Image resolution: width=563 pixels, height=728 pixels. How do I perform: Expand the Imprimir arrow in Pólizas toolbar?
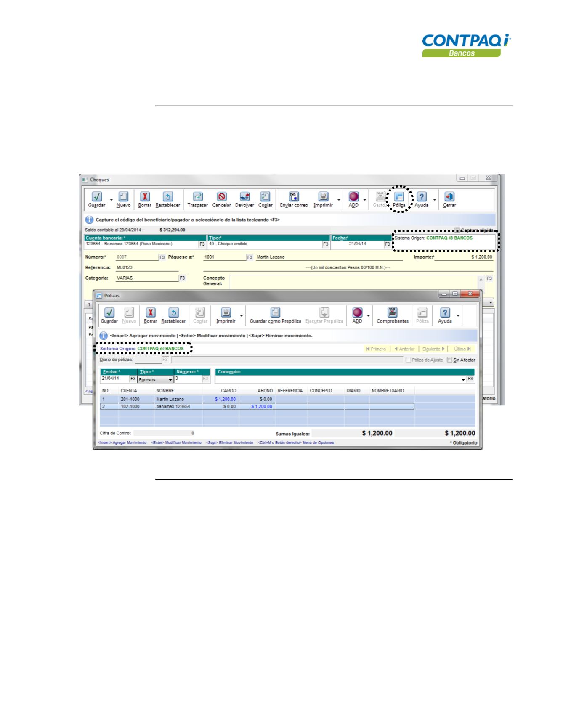[x=242, y=315]
